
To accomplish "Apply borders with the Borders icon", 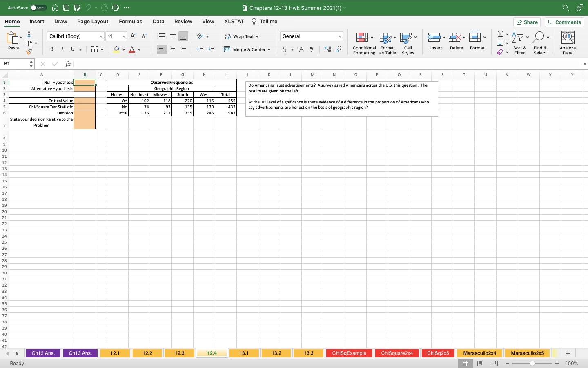I will coord(94,49).
